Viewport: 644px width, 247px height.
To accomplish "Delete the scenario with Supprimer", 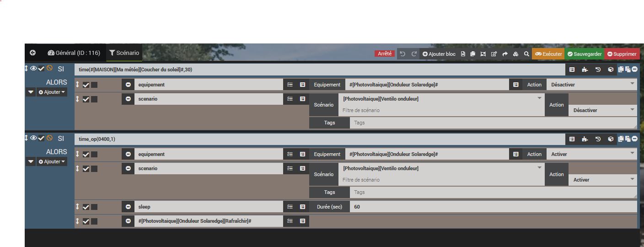I will click(x=622, y=54).
